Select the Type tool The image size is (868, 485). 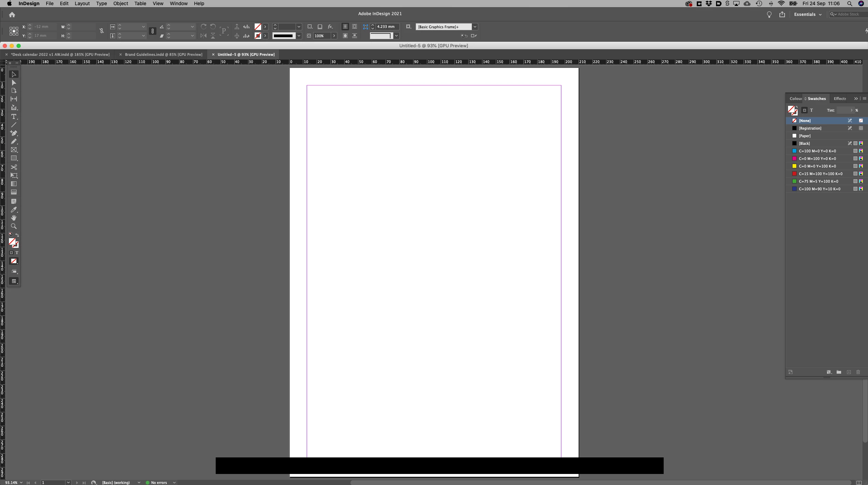coord(14,117)
